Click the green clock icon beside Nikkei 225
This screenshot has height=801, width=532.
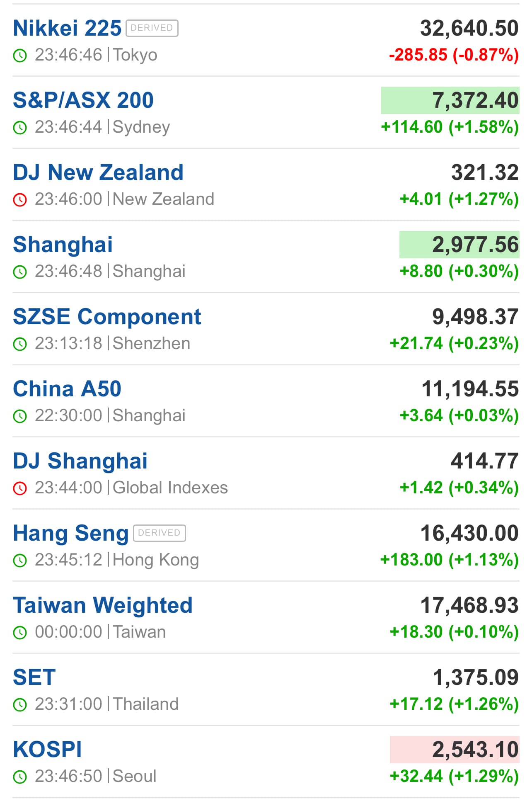[x=20, y=55]
